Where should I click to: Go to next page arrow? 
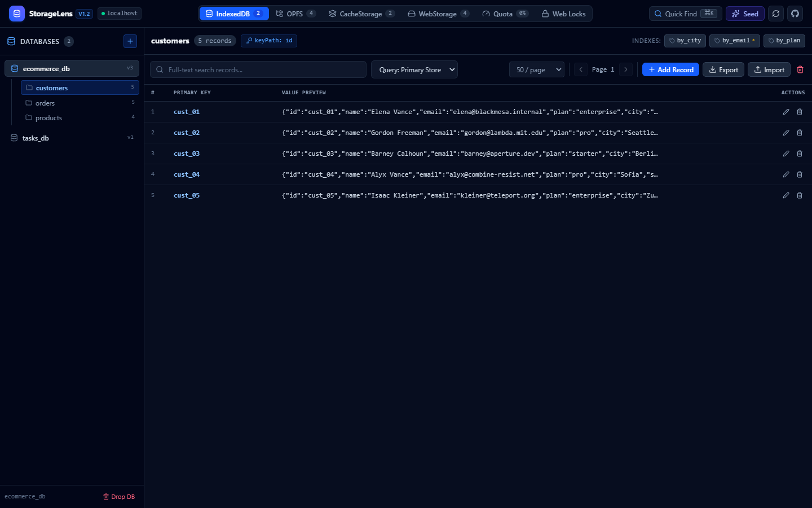point(625,69)
